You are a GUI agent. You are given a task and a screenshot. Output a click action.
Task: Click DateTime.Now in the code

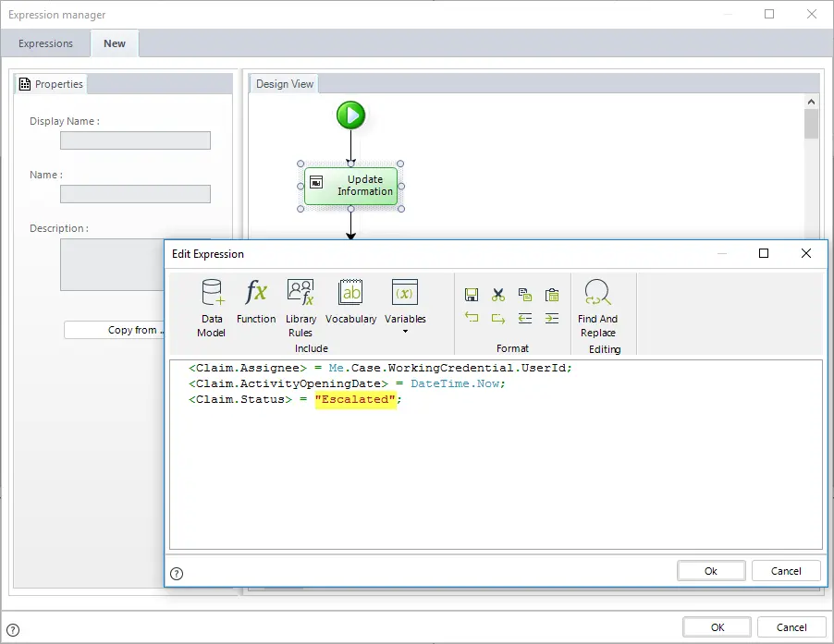(x=455, y=383)
